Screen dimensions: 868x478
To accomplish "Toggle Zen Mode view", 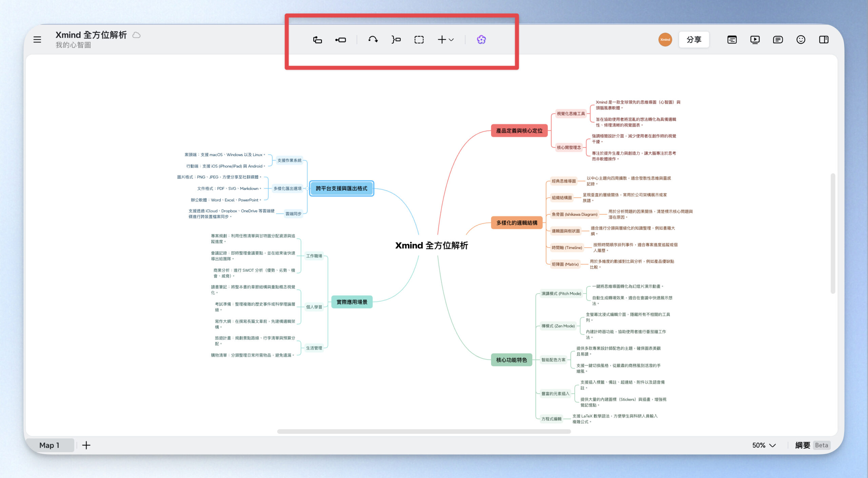I will click(x=732, y=40).
